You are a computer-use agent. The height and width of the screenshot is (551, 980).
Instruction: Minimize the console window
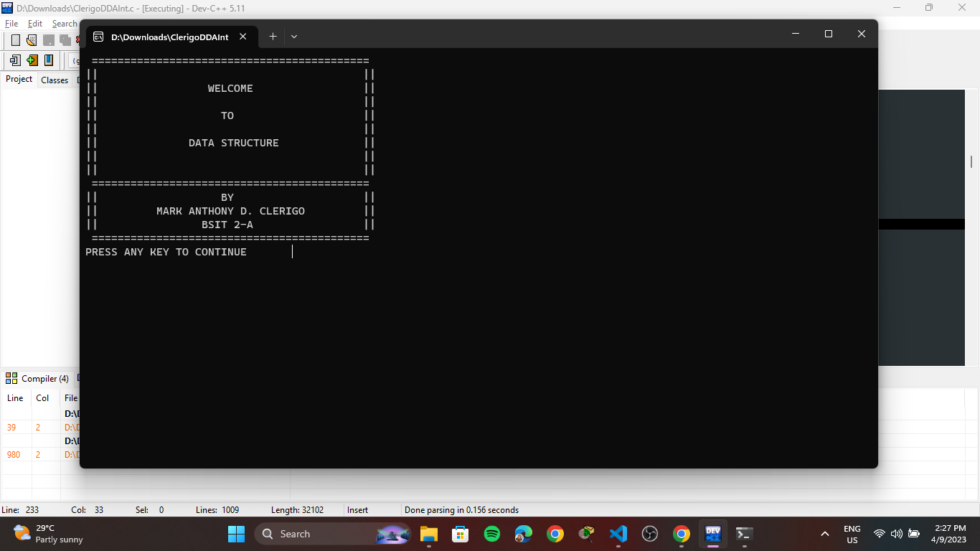pos(796,34)
